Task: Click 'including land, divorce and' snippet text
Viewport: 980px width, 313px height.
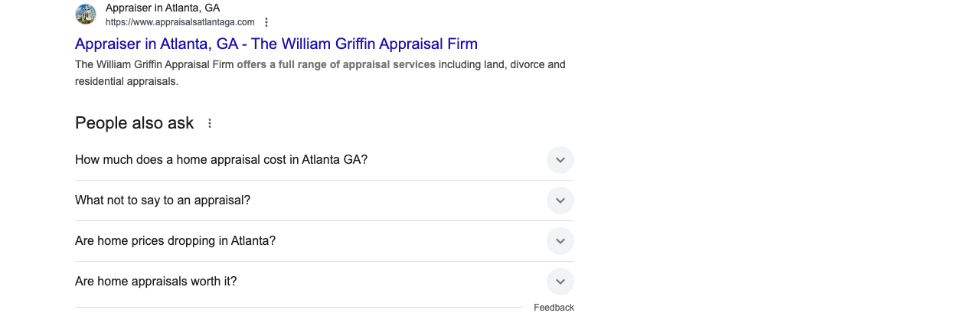Action: tap(502, 64)
